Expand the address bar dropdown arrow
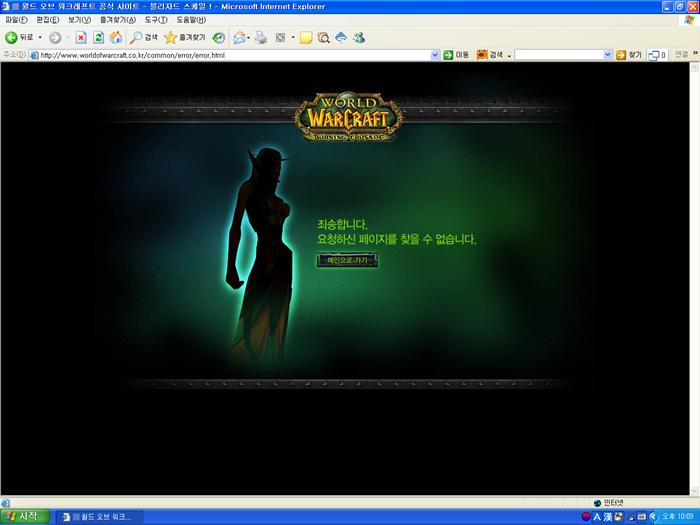 [x=435, y=55]
